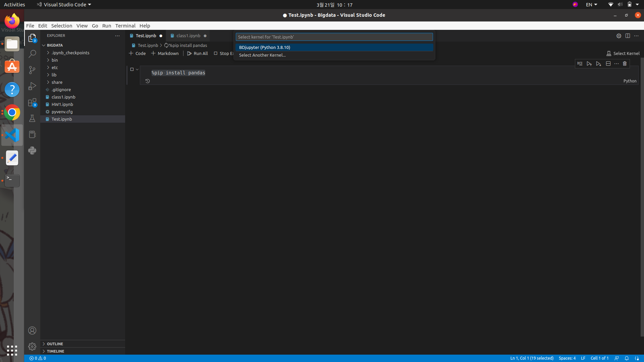This screenshot has width=644, height=362.
Task: Launch Google Chrome from the dock
Action: tap(12, 113)
